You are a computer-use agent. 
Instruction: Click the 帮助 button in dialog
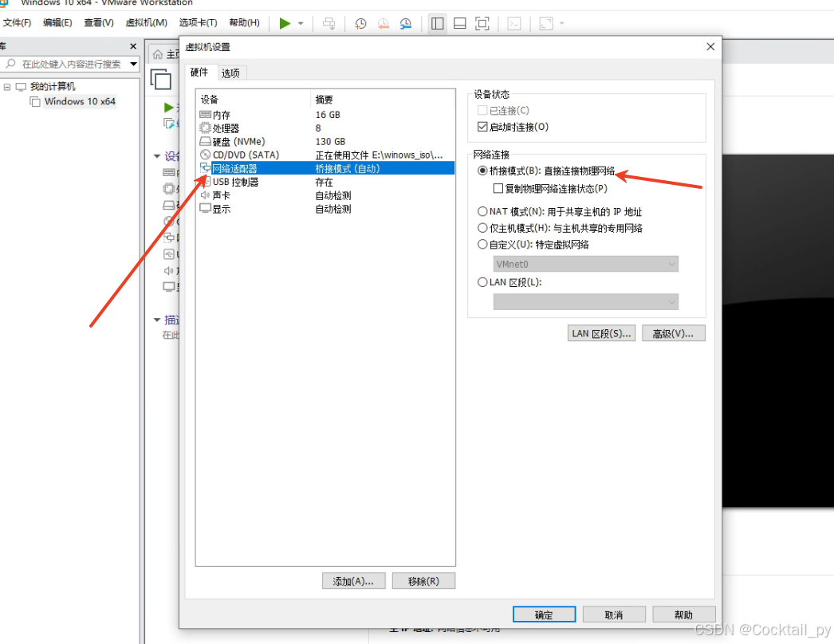[x=684, y=615]
